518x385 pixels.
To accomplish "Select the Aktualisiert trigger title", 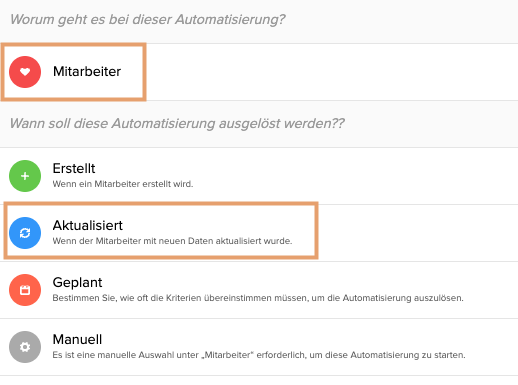I will coord(88,225).
